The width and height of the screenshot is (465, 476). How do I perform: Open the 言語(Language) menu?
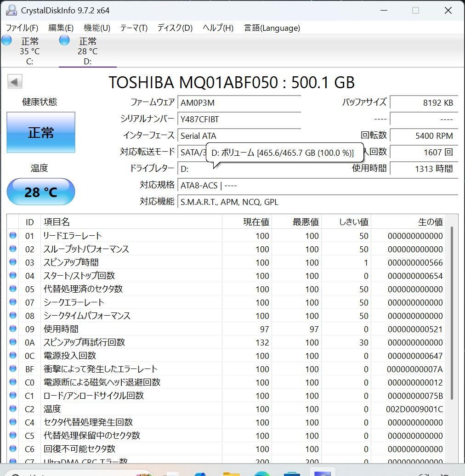tap(272, 28)
